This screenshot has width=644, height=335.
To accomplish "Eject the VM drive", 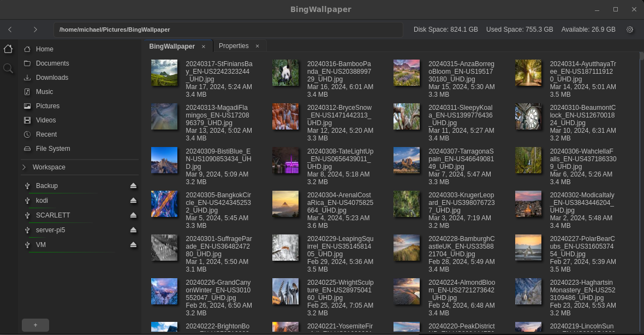I will [x=133, y=245].
